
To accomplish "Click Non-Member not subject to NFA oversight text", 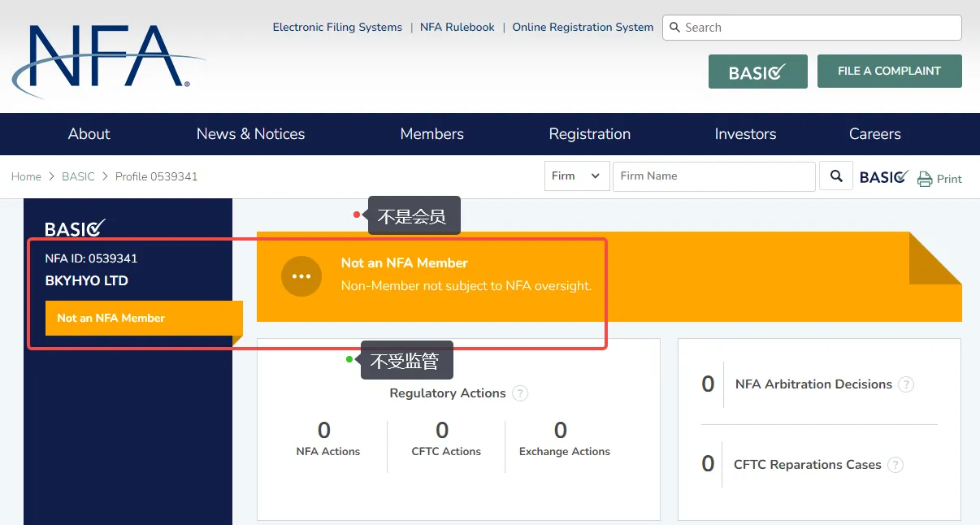I will (x=466, y=286).
